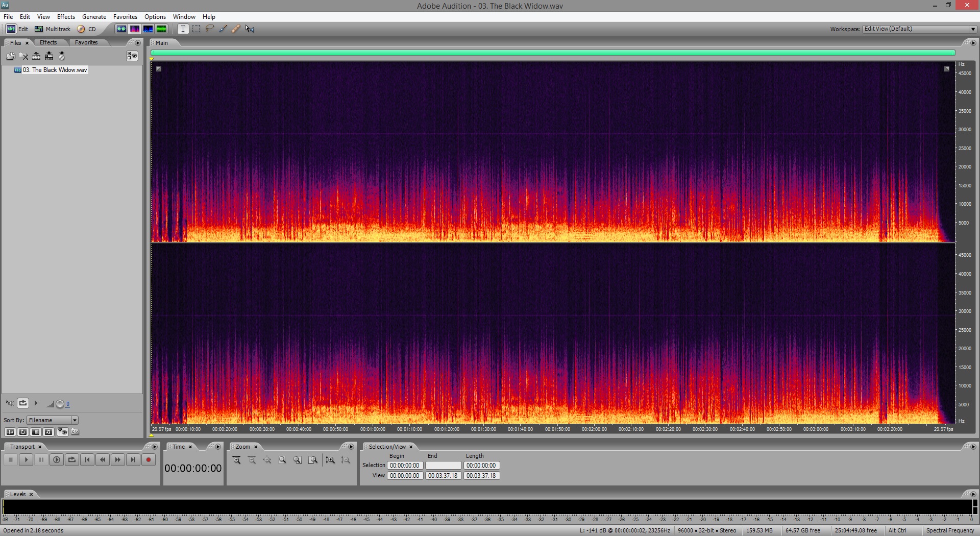Image resolution: width=980 pixels, height=536 pixels.
Task: Click preview volume value 0
Action: point(68,404)
